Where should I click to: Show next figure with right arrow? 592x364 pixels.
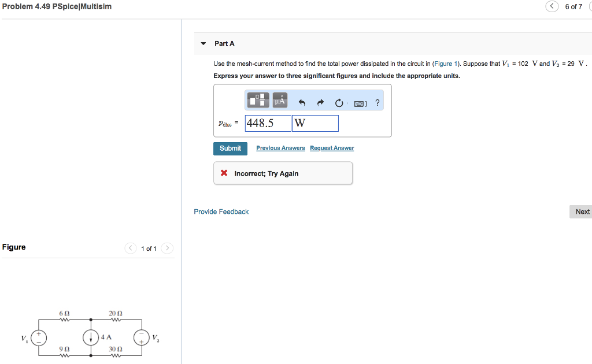coord(167,248)
